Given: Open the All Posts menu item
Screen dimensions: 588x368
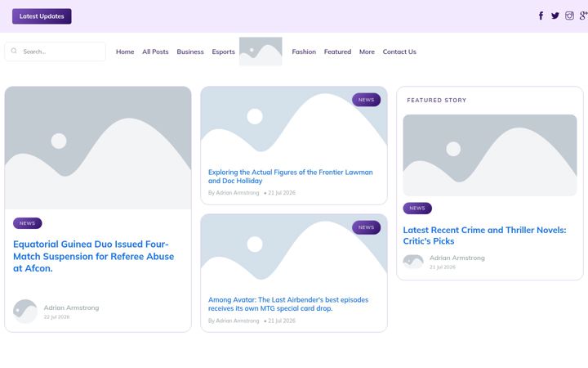Looking at the screenshot, I should point(155,52).
